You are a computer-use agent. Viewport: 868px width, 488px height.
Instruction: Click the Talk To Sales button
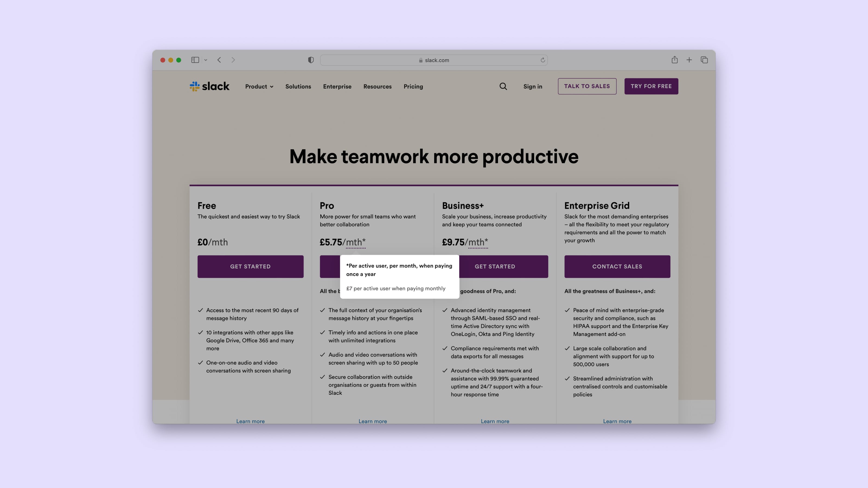[x=587, y=86]
